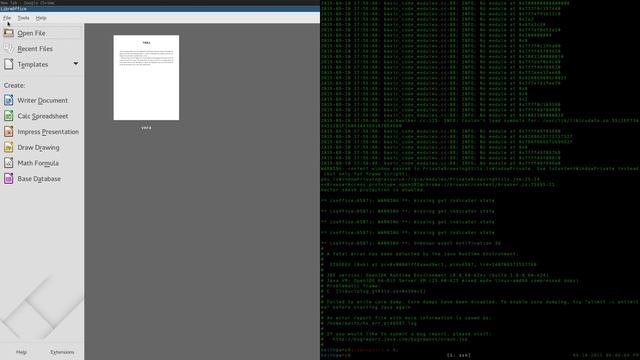Click the Help button at bottom

click(21, 352)
